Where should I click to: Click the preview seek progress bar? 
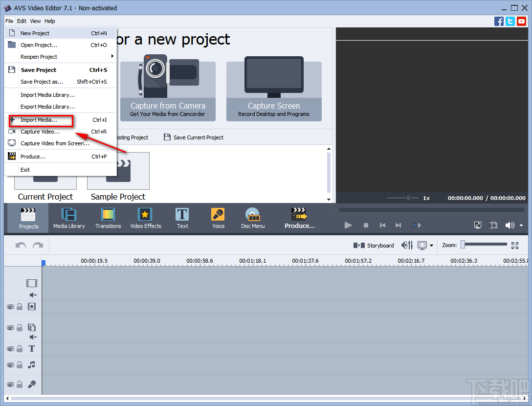click(x=432, y=210)
